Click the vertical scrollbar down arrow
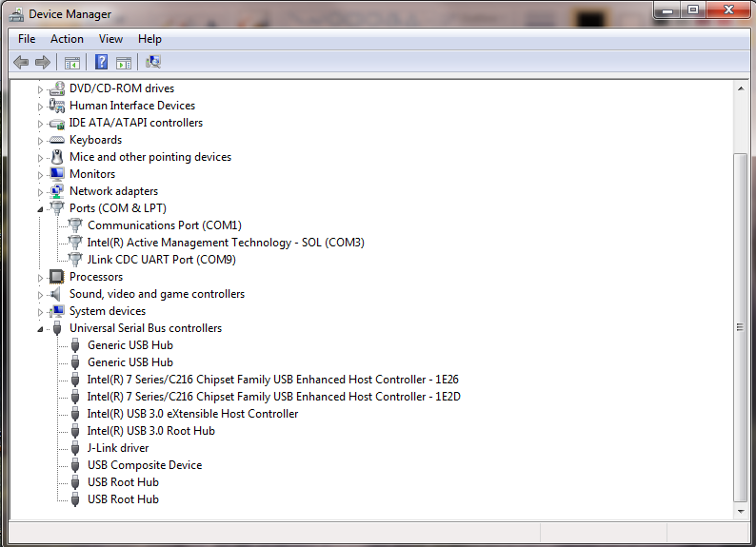Image resolution: width=756 pixels, height=547 pixels. pyautogui.click(x=741, y=509)
